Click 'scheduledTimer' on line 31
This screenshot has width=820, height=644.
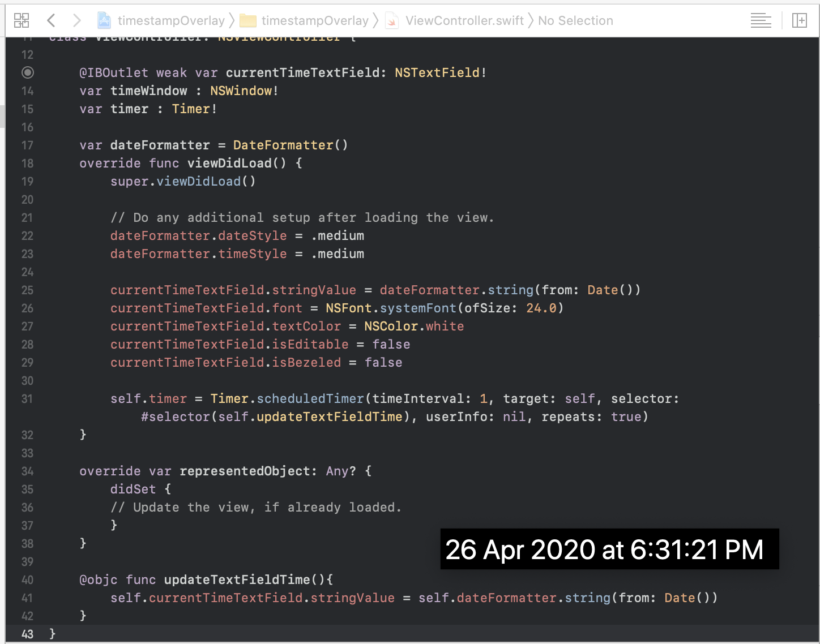310,398
